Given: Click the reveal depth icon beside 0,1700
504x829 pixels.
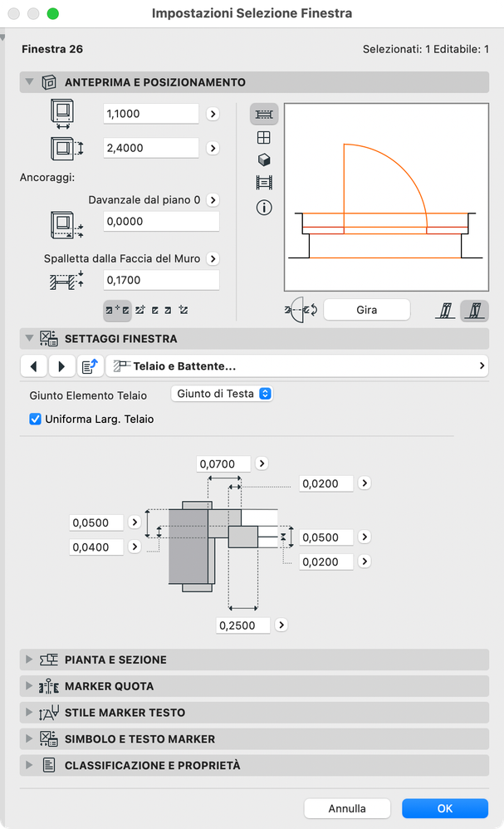Looking at the screenshot, I should click(x=66, y=280).
